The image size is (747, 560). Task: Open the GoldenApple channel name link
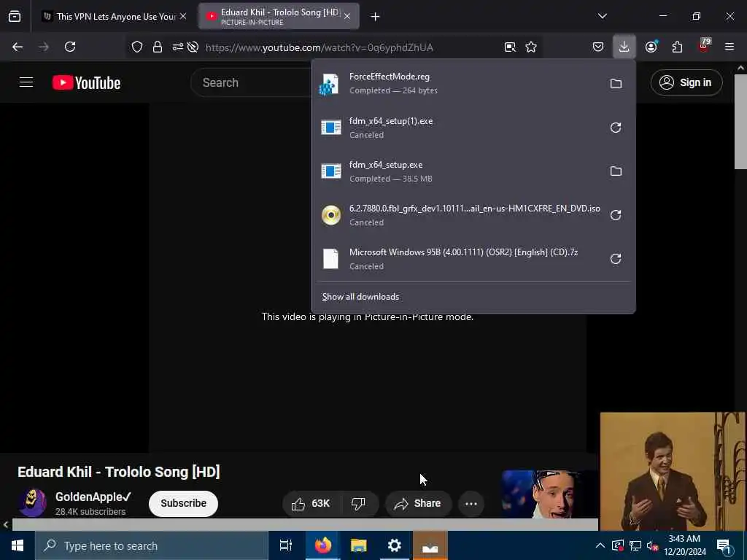(x=93, y=497)
